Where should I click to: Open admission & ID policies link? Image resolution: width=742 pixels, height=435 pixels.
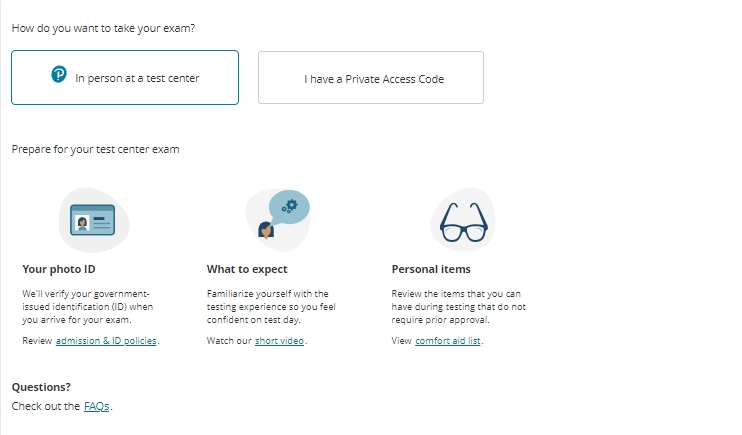point(106,341)
